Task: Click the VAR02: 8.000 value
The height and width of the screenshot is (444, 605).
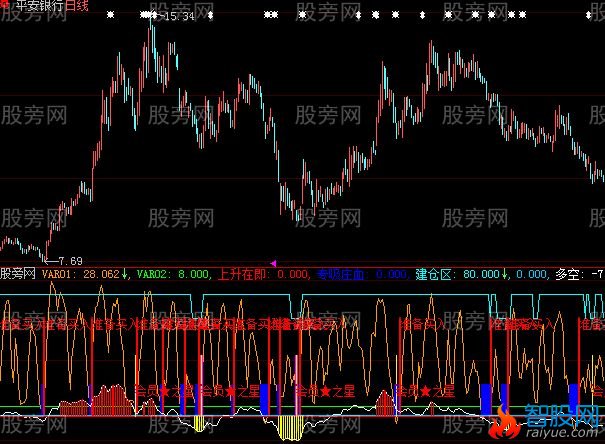Action: [x=173, y=274]
